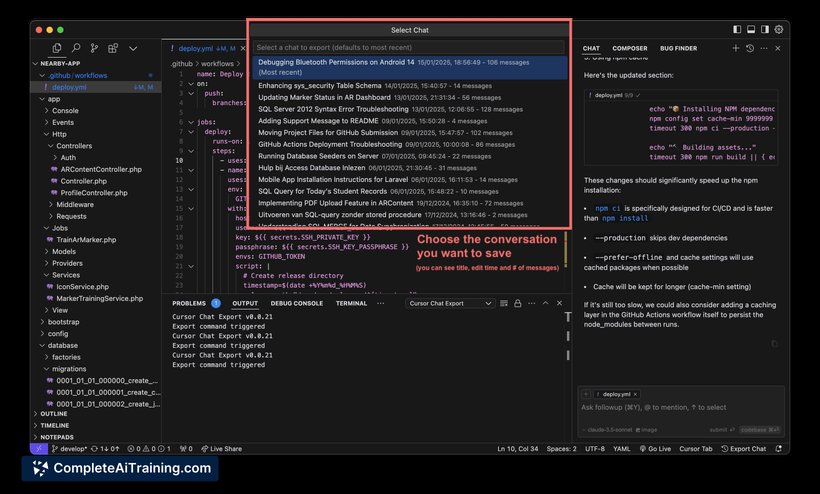Maximize the panel with the up chevron
820x494 pixels.
click(545, 303)
